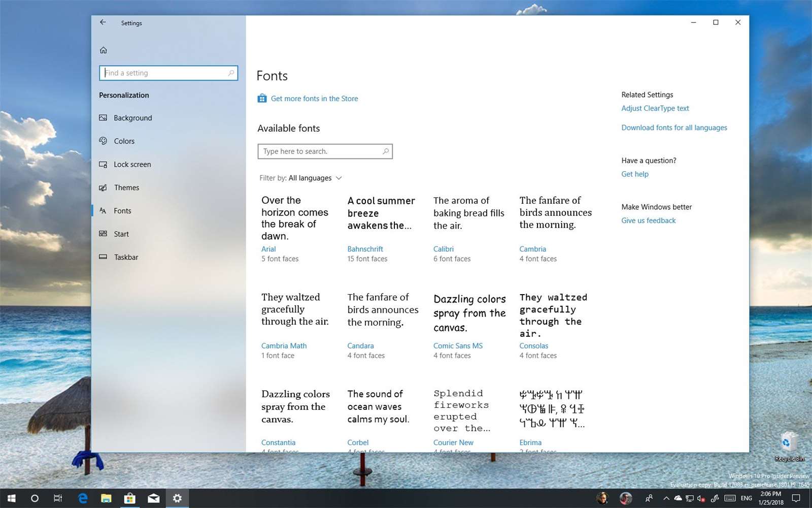The width and height of the screenshot is (812, 508).
Task: Click the Taskbar icon in sidebar
Action: tap(103, 257)
